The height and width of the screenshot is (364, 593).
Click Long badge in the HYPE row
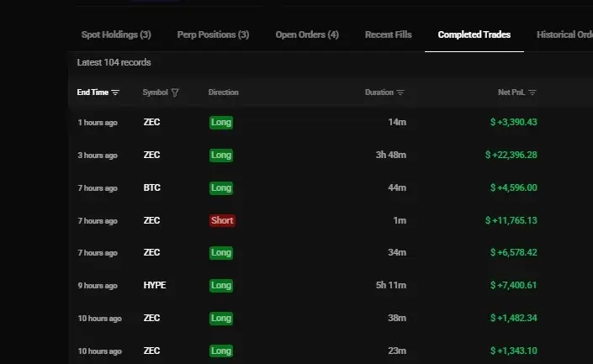tap(221, 285)
